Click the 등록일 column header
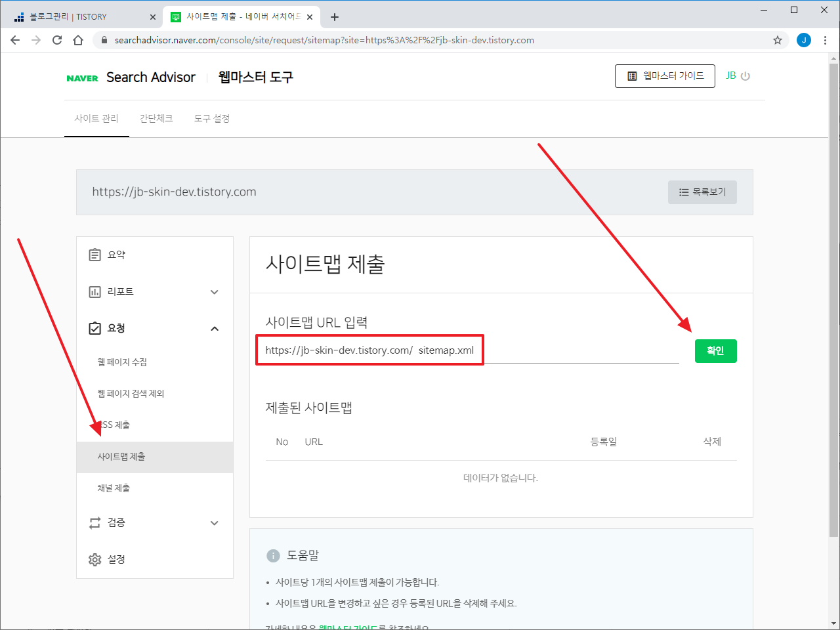840x630 pixels. tap(604, 442)
